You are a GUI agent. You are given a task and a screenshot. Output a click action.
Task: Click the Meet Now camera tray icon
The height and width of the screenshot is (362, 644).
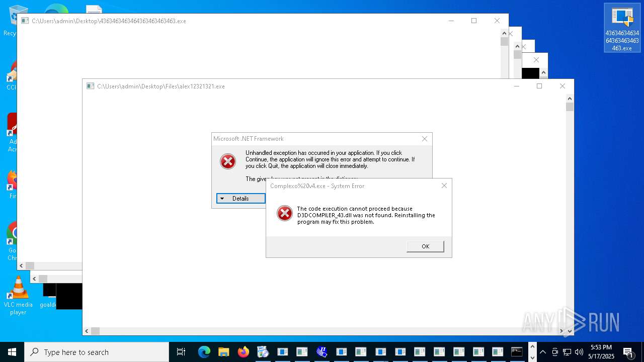point(555,352)
